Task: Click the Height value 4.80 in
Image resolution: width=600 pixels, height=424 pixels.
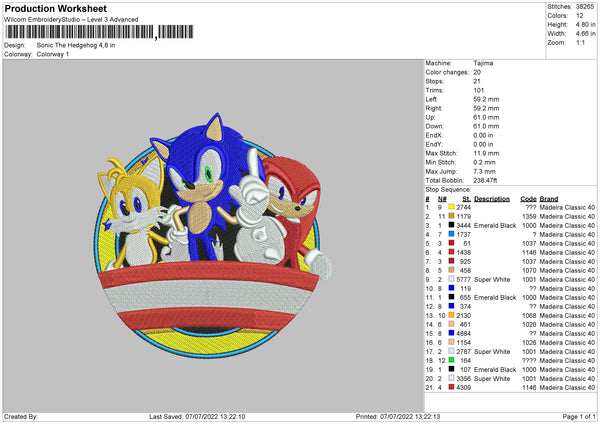Action: [585, 24]
